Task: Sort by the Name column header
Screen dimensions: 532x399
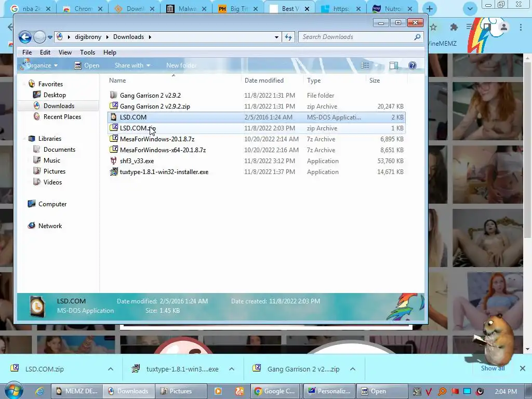Action: [x=117, y=81]
